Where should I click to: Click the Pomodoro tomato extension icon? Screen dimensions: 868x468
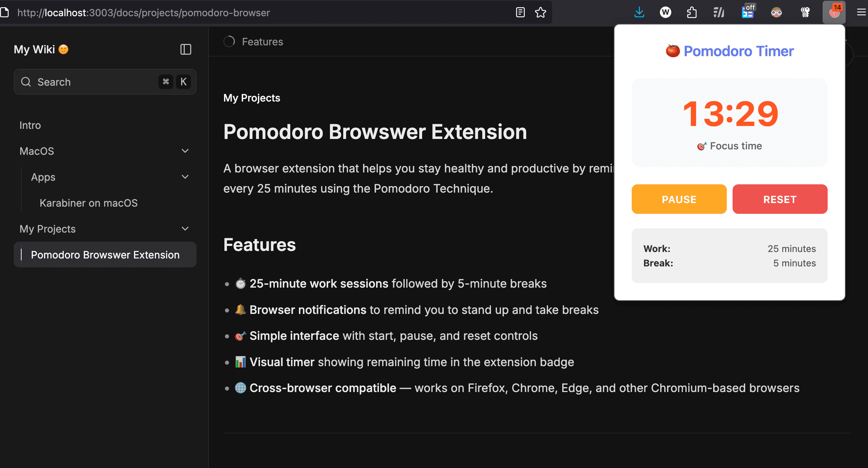(x=834, y=13)
